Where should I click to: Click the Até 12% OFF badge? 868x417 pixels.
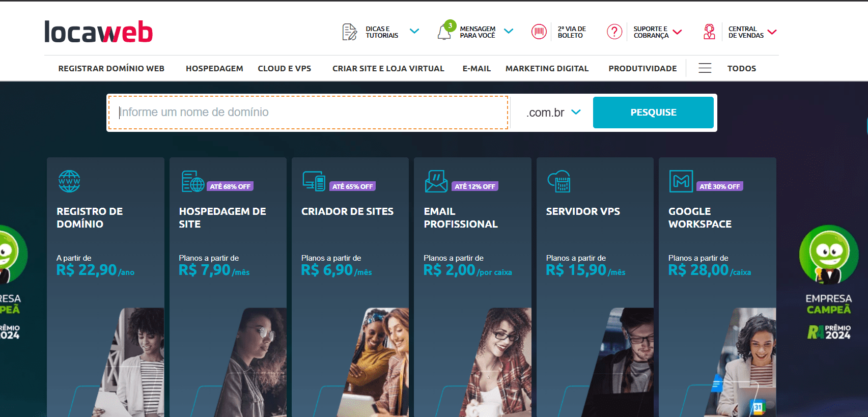[475, 186]
